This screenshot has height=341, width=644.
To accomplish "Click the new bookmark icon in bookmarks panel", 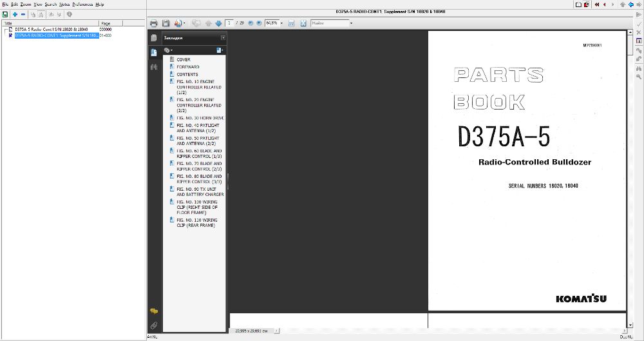I will coord(220,50).
